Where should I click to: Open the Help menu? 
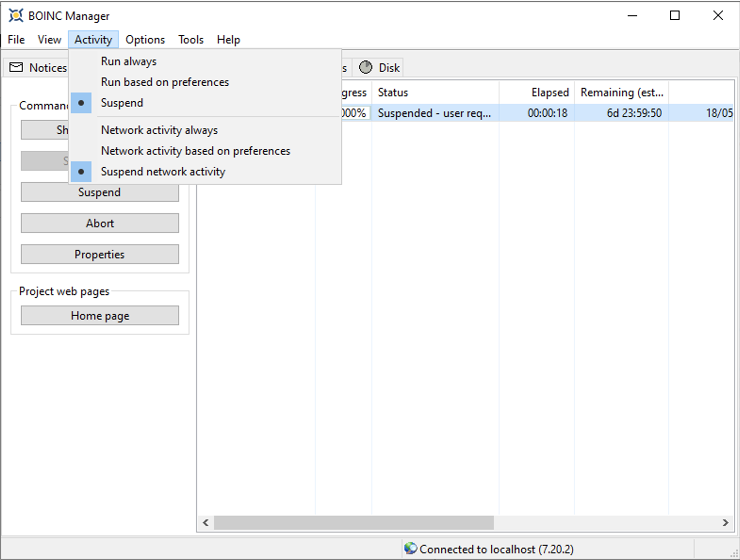click(x=229, y=40)
